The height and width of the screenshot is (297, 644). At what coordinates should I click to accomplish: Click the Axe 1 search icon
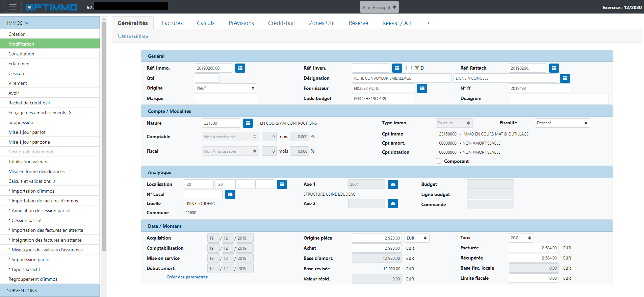tap(393, 184)
